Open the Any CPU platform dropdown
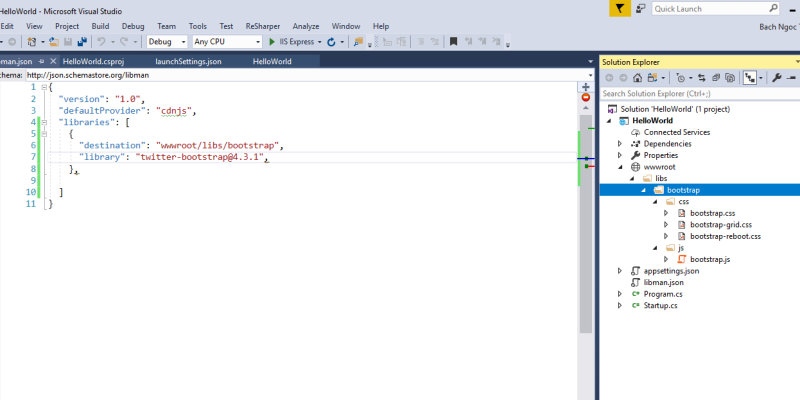Image resolution: width=800 pixels, height=400 pixels. click(x=226, y=42)
